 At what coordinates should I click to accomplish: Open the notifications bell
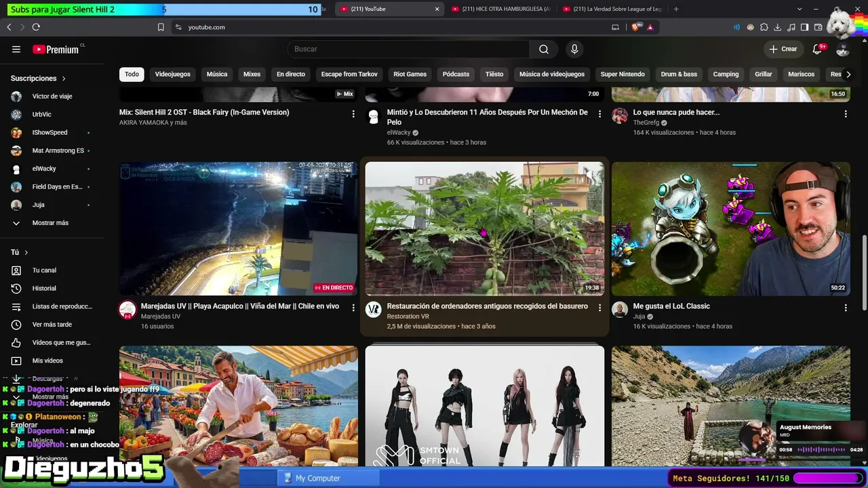coord(818,49)
